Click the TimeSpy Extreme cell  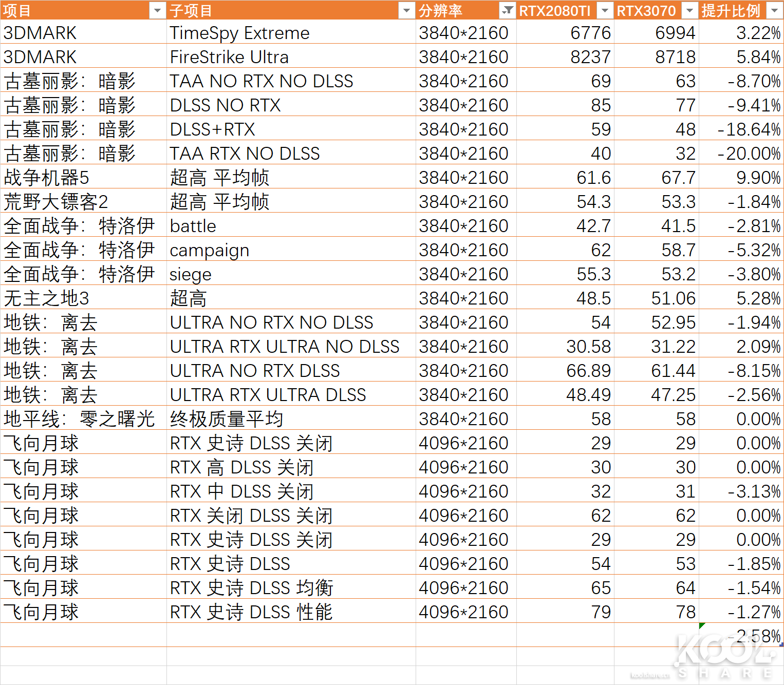coord(291,32)
